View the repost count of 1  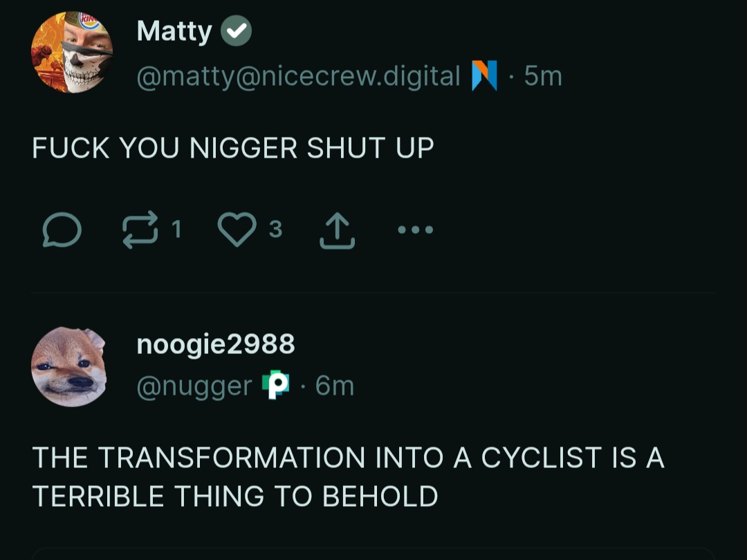[176, 229]
